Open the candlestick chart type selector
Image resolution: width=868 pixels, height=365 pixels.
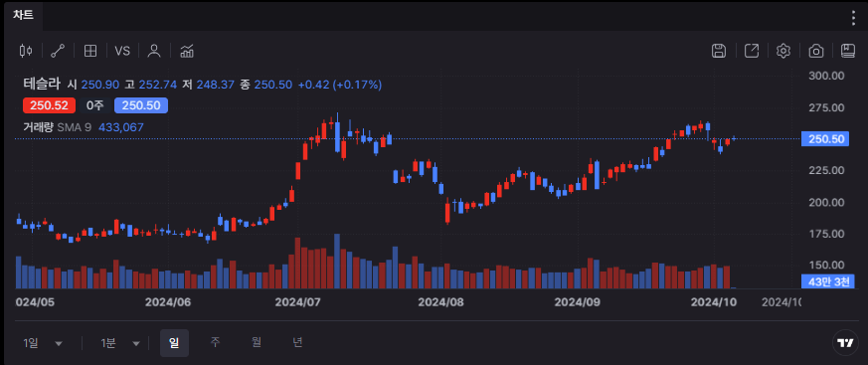(x=26, y=51)
